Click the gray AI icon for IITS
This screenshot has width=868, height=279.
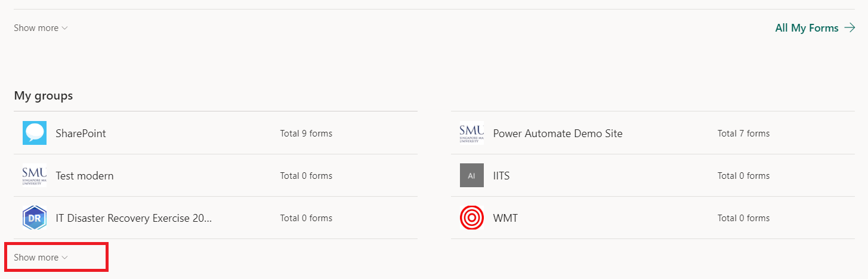[x=472, y=175]
